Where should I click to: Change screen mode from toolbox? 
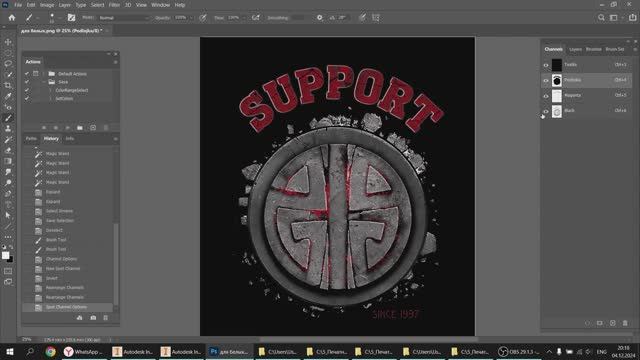(x=8, y=282)
